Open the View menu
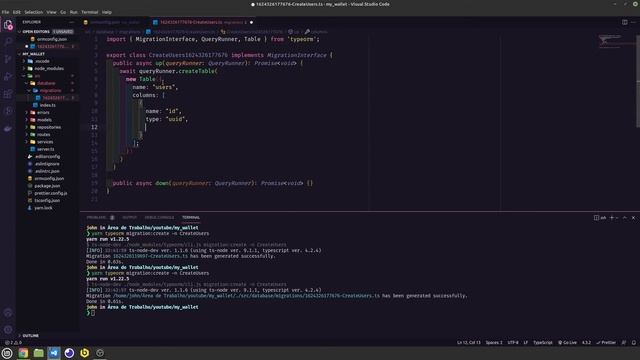 51,12
